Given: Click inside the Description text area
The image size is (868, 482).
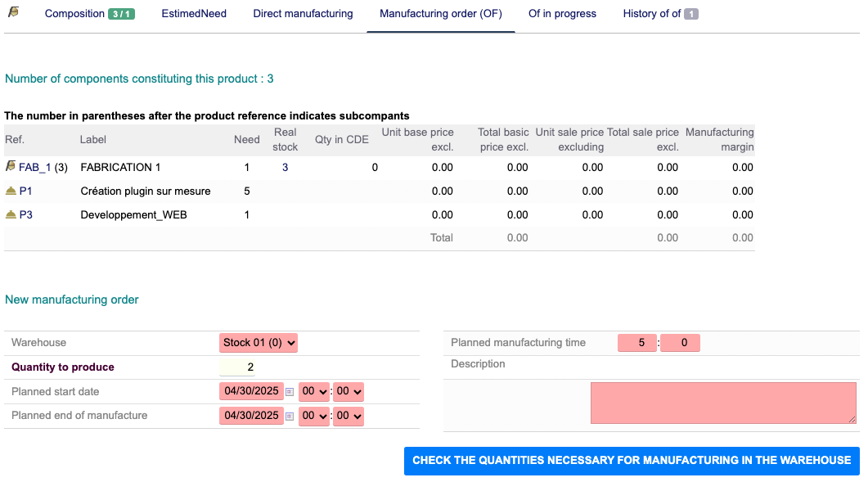Looking at the screenshot, I should (723, 403).
